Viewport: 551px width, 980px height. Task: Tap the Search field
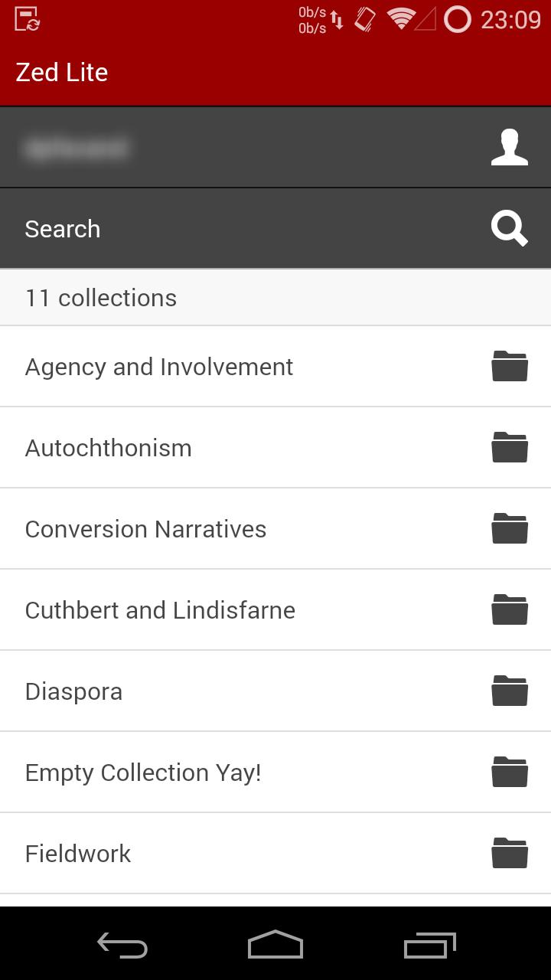(230, 229)
